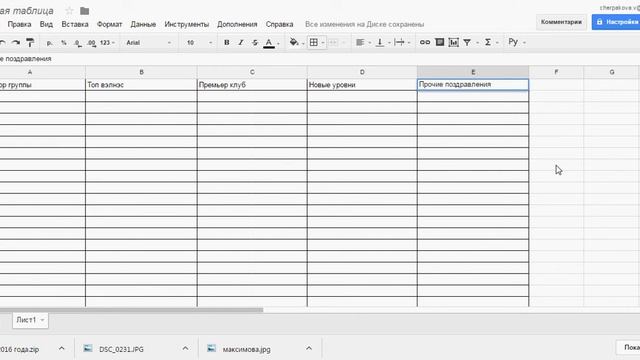
Task: Click cell 'Прочие поздравления'
Action: pos(473,84)
